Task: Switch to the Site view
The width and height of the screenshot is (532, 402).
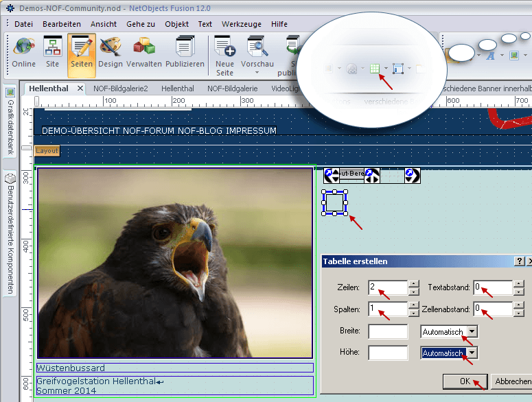Action: [x=53, y=53]
